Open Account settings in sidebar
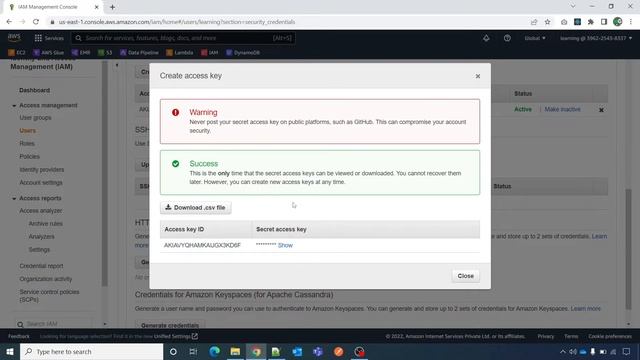Viewport: 640px width, 360px height. [x=41, y=183]
